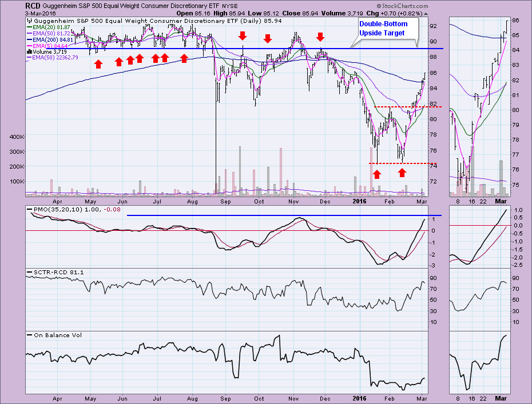
Task: Click the Dec label on the bottom date axis
Action: 325,399
